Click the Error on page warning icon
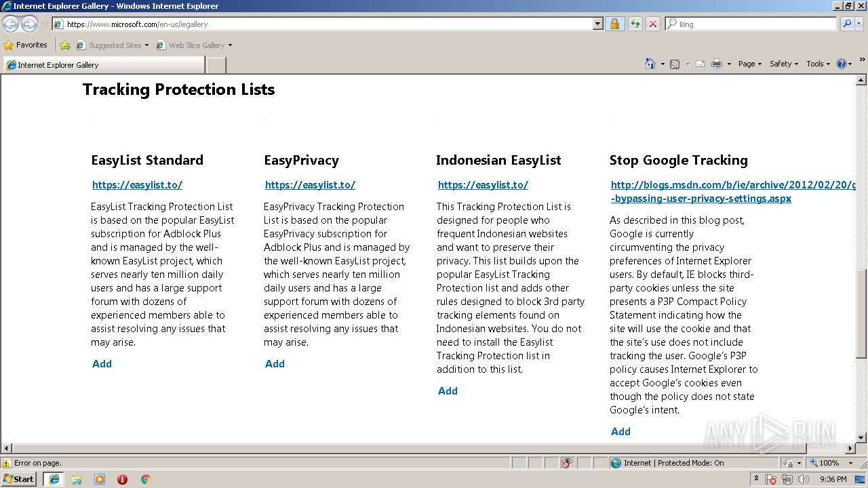Image resolution: width=868 pixels, height=488 pixels. coord(7,463)
